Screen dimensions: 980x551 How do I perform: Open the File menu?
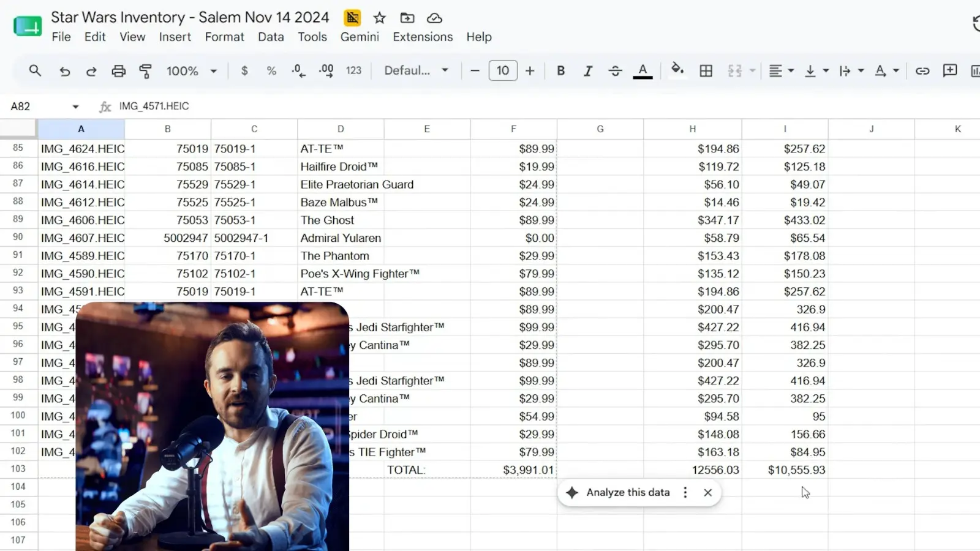click(61, 37)
